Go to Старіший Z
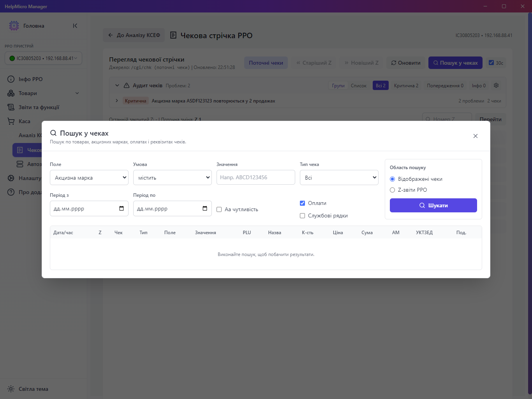532x399 pixels. [x=314, y=63]
